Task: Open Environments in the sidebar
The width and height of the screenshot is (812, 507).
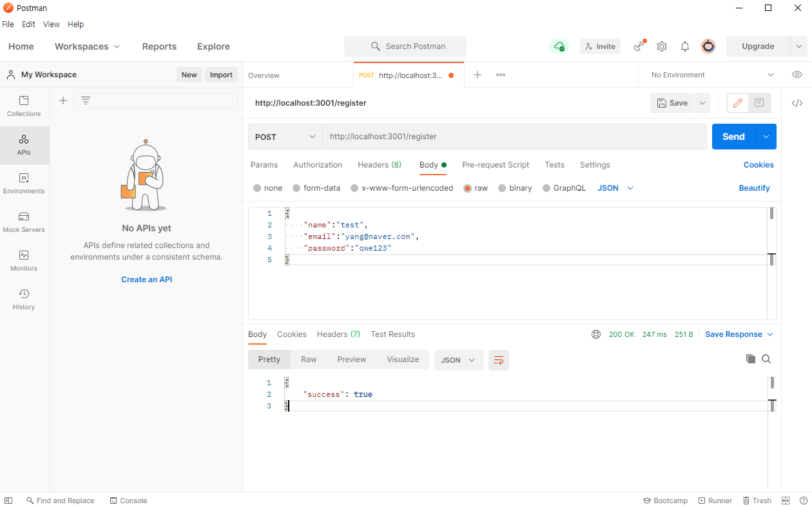Action: (24, 184)
